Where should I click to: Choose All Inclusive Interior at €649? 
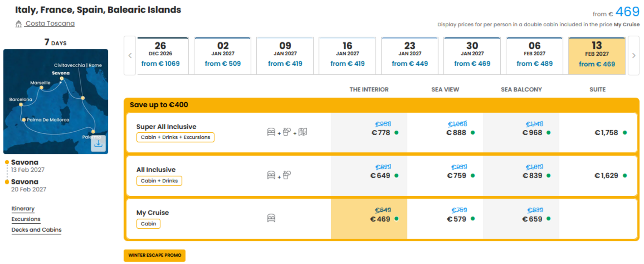pos(369,176)
